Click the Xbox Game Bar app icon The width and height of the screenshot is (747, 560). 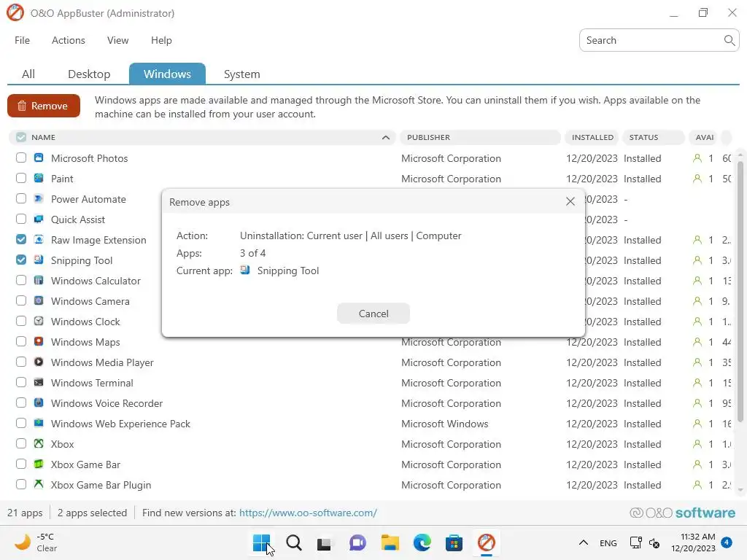pos(39,464)
